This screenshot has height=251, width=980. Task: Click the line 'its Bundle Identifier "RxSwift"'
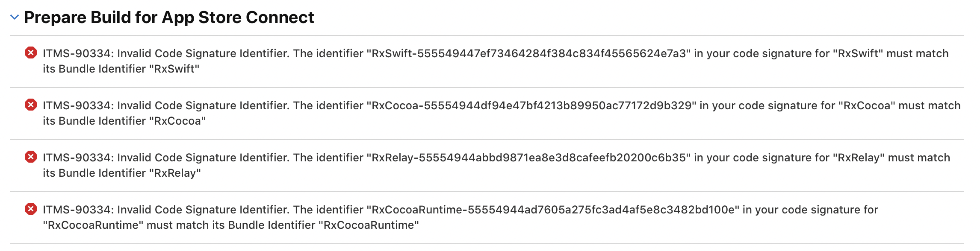(x=121, y=69)
